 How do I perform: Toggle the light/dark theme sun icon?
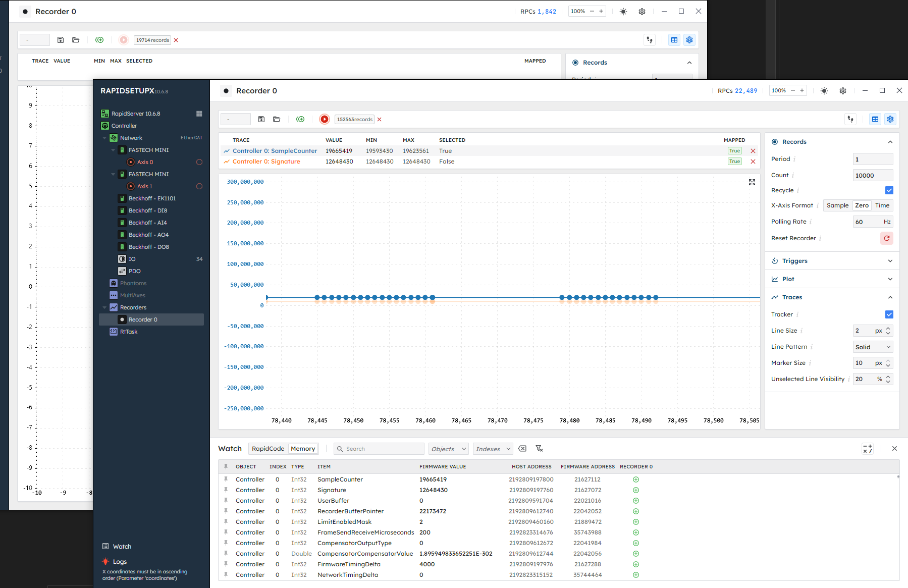click(824, 91)
